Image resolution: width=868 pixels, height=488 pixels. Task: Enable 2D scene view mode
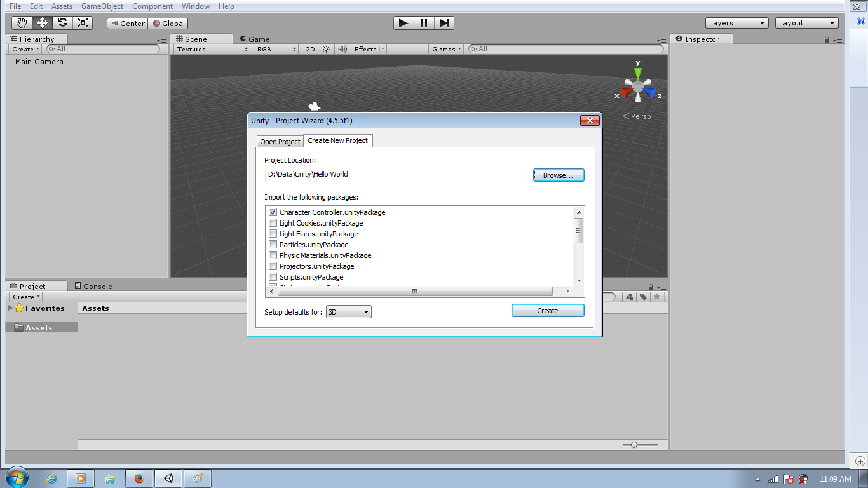[x=309, y=48]
